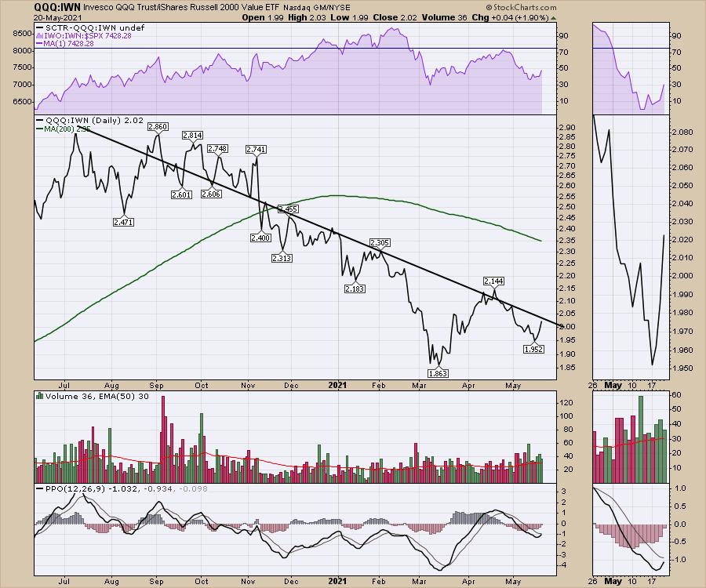This screenshot has width=706, height=588.
Task: Click the Nasdaq GM/NYSE exchange label
Action: point(317,8)
